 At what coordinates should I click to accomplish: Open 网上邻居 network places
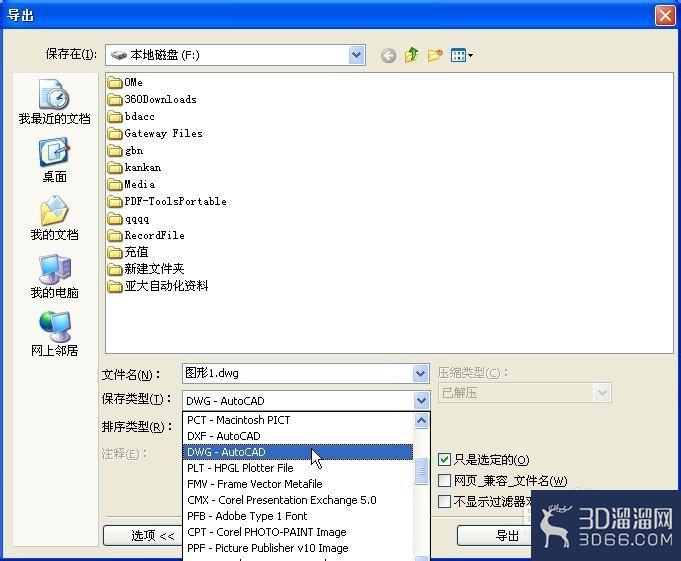click(54, 334)
